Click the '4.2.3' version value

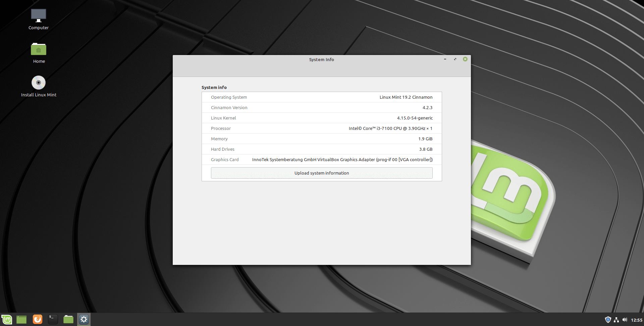point(427,107)
